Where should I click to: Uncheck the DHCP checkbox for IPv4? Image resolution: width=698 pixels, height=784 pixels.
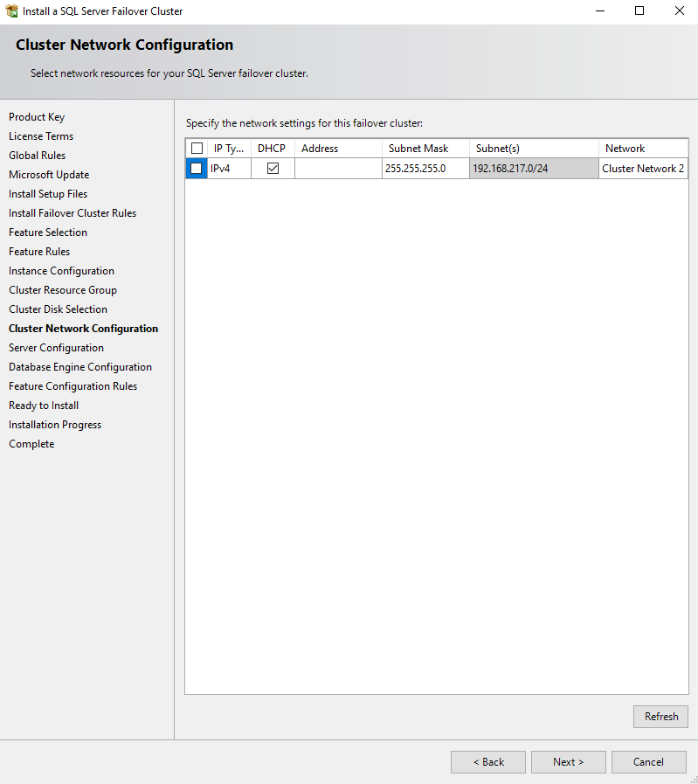(x=273, y=168)
